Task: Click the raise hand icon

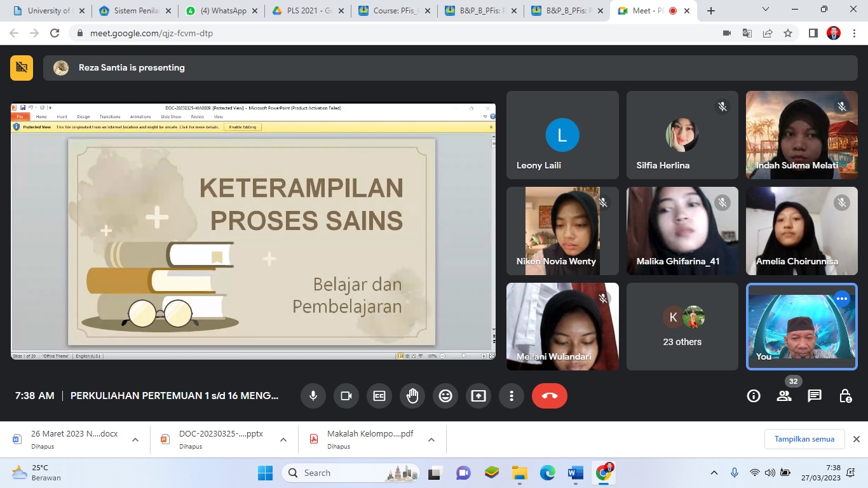Action: pos(412,396)
